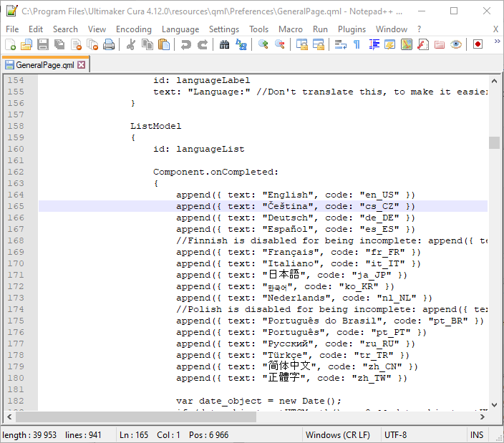The image size is (504, 443).
Task: Click the vertical scrollbar thumb
Action: tap(495, 142)
